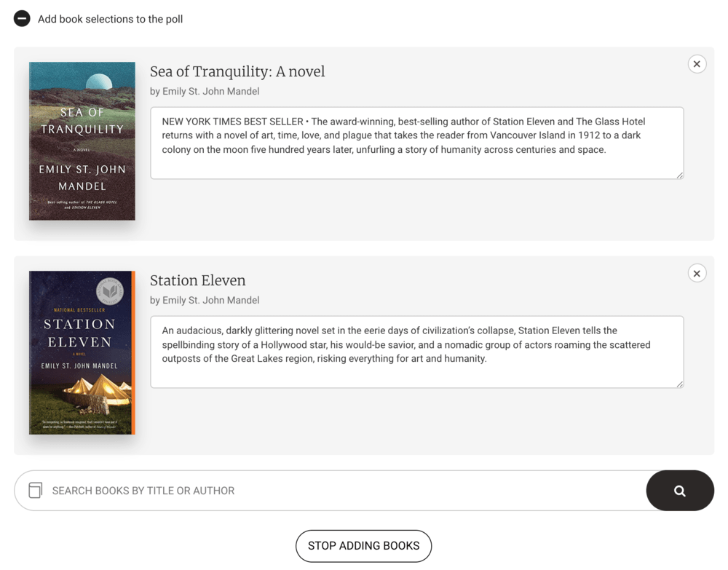The image size is (728, 570).
Task: Edit the Station Eleven description text
Action: click(416, 352)
